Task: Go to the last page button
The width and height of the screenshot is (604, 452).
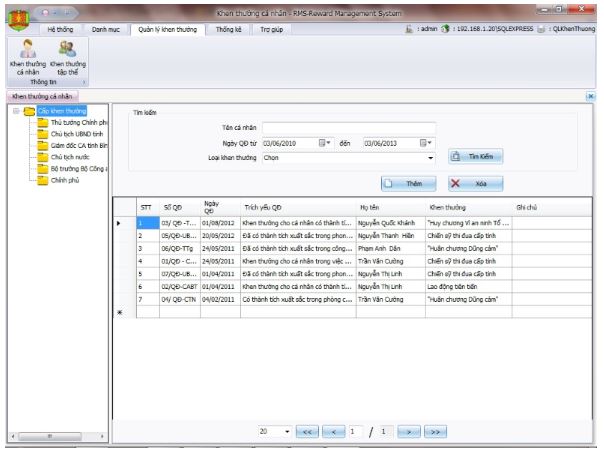Action: point(435,432)
